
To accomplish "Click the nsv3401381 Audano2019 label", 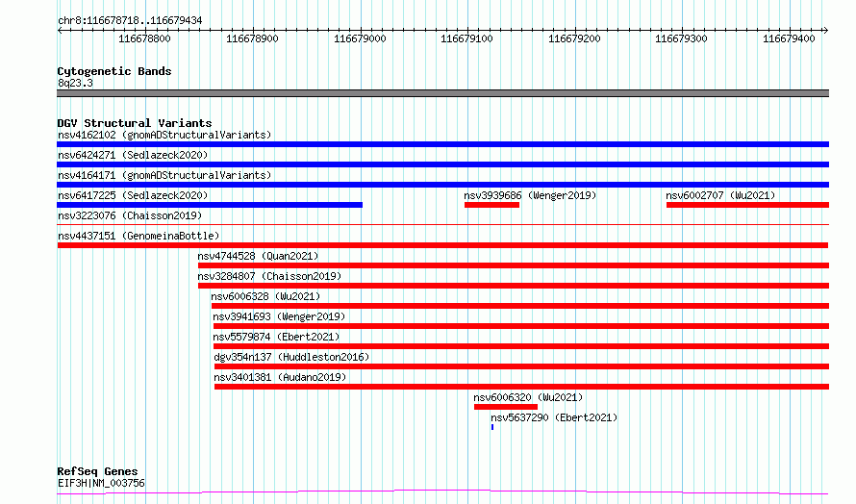I will coord(280,377).
